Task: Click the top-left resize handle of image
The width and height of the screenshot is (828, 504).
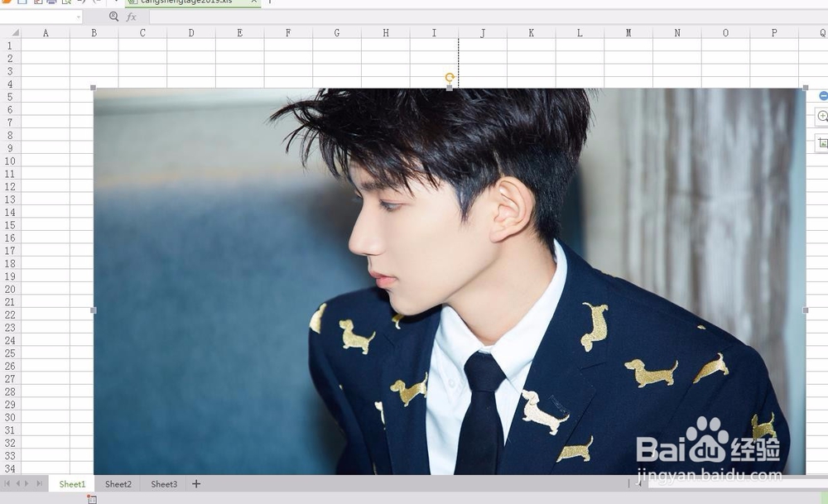Action: (x=94, y=88)
